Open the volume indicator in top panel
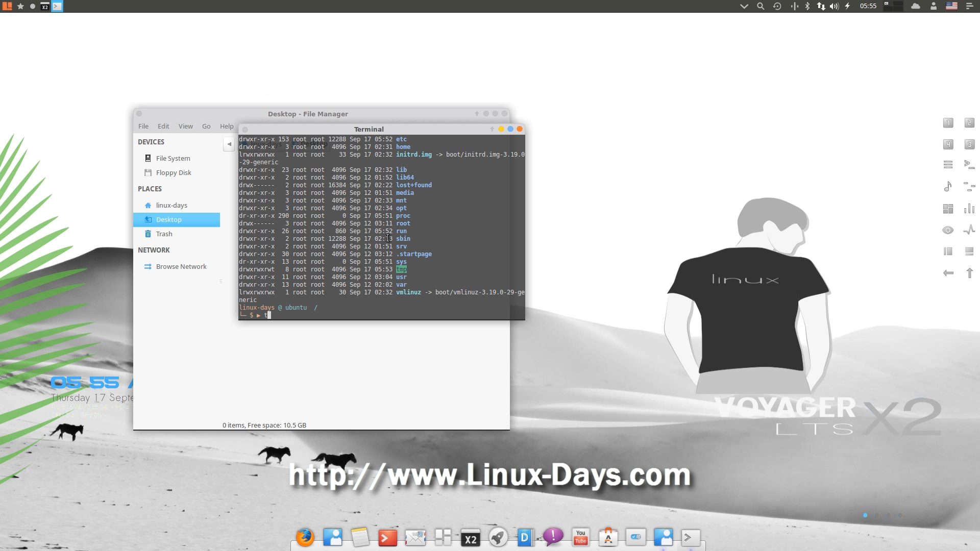This screenshot has height=551, width=980. point(834,6)
